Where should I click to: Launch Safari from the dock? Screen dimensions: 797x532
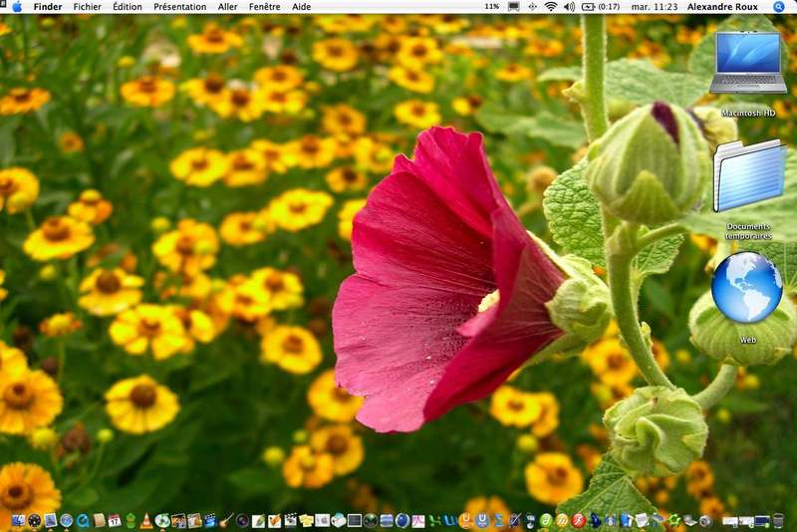pyautogui.click(x=66, y=520)
